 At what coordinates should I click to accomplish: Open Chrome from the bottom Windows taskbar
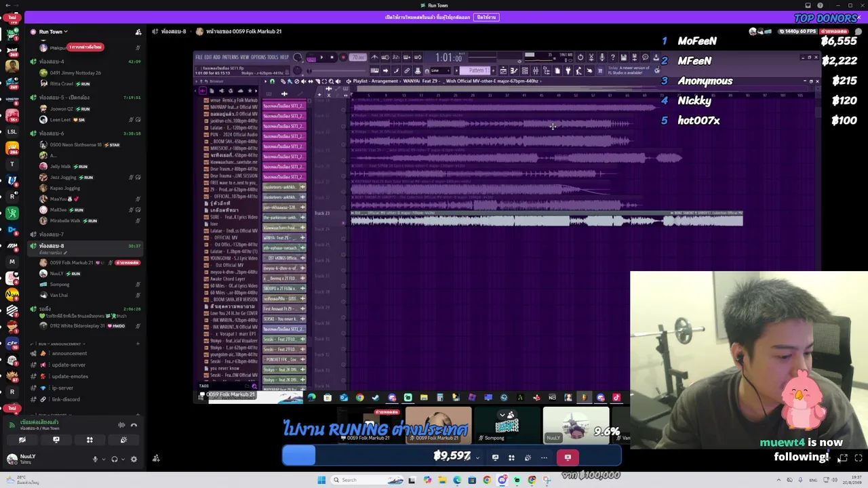(x=487, y=480)
